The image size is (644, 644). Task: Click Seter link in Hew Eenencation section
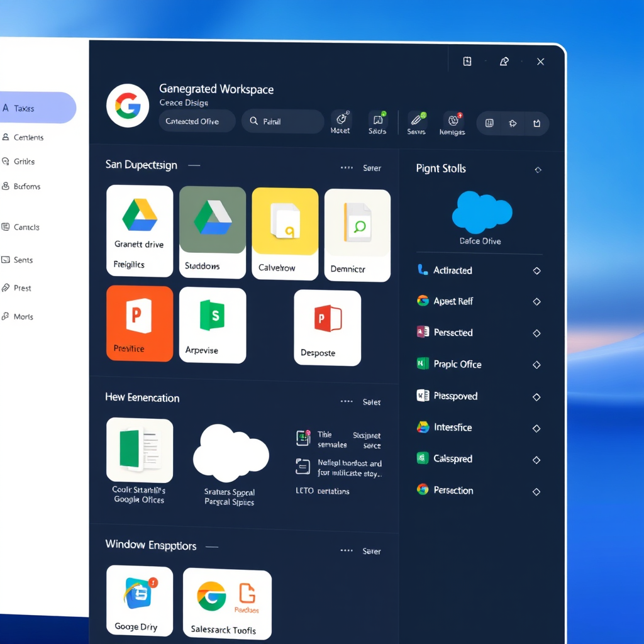[x=372, y=402]
